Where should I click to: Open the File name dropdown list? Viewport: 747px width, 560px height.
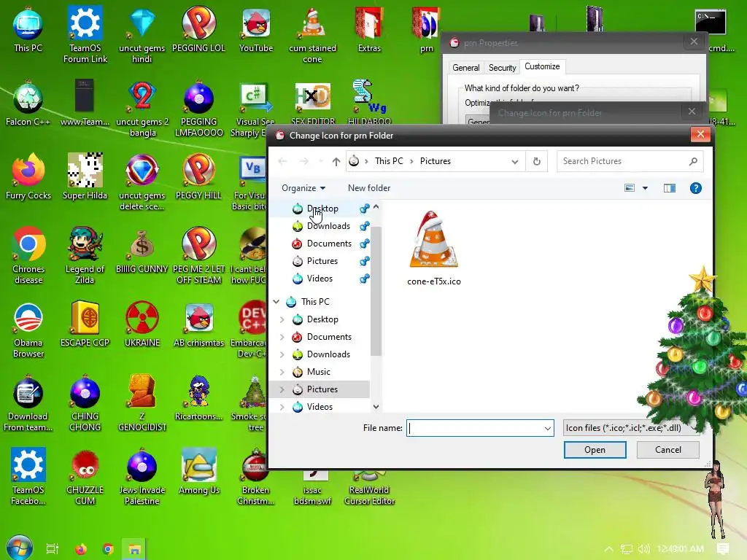pyautogui.click(x=547, y=428)
